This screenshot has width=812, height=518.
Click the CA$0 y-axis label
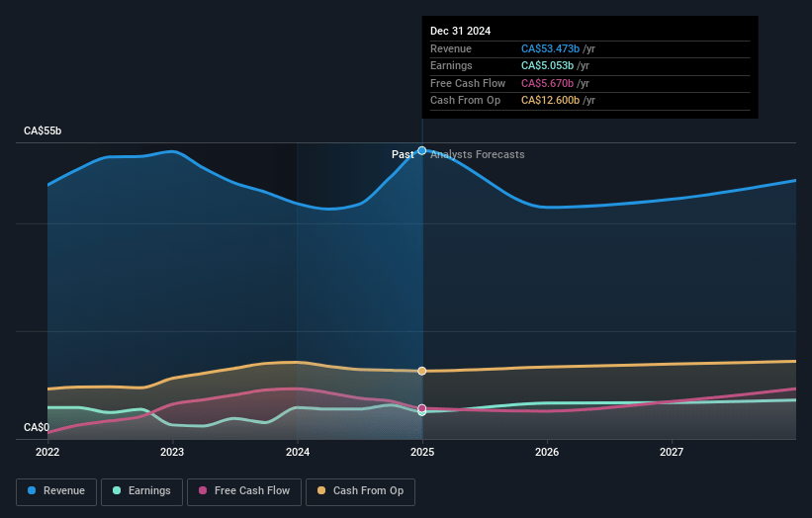click(37, 427)
